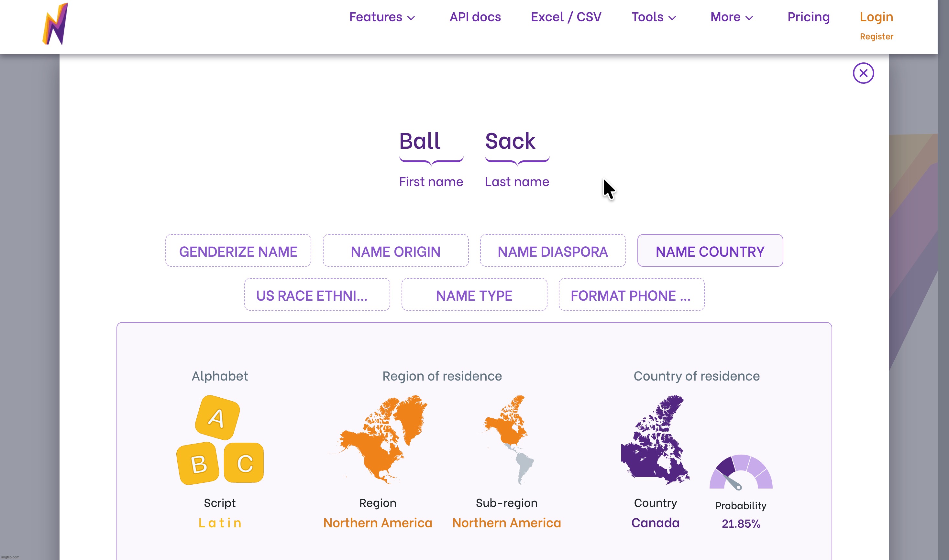Viewport: 949px width, 560px height.
Task: Select the Name Diaspora option
Action: (x=553, y=251)
